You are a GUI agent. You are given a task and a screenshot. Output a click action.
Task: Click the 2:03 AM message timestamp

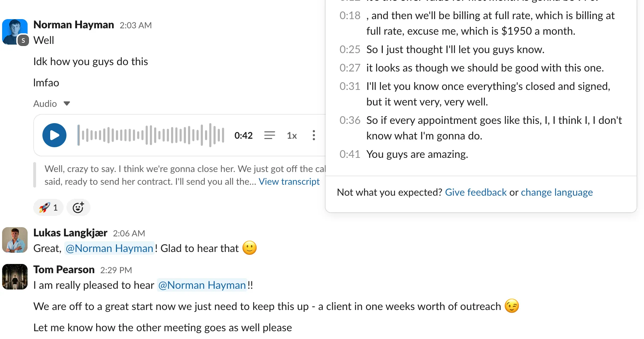135,25
